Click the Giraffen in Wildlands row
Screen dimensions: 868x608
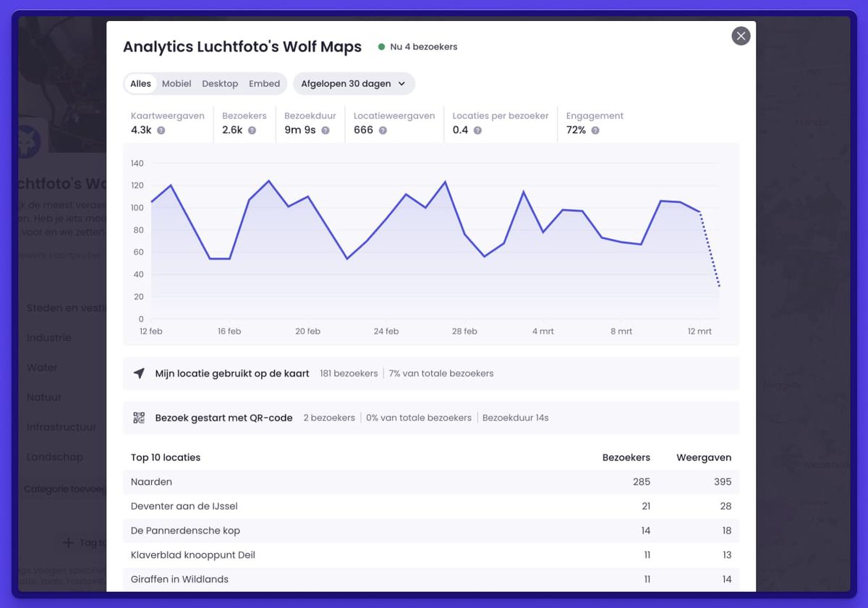(179, 579)
